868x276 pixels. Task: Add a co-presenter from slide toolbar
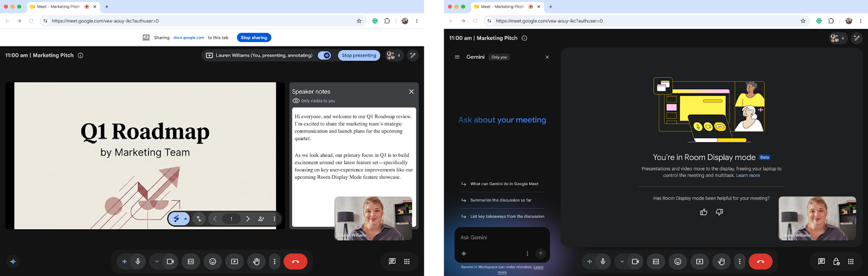click(261, 219)
